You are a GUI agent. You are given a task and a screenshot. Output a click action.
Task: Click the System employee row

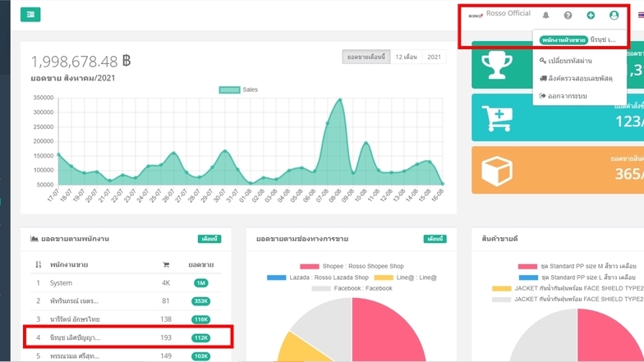126,282
